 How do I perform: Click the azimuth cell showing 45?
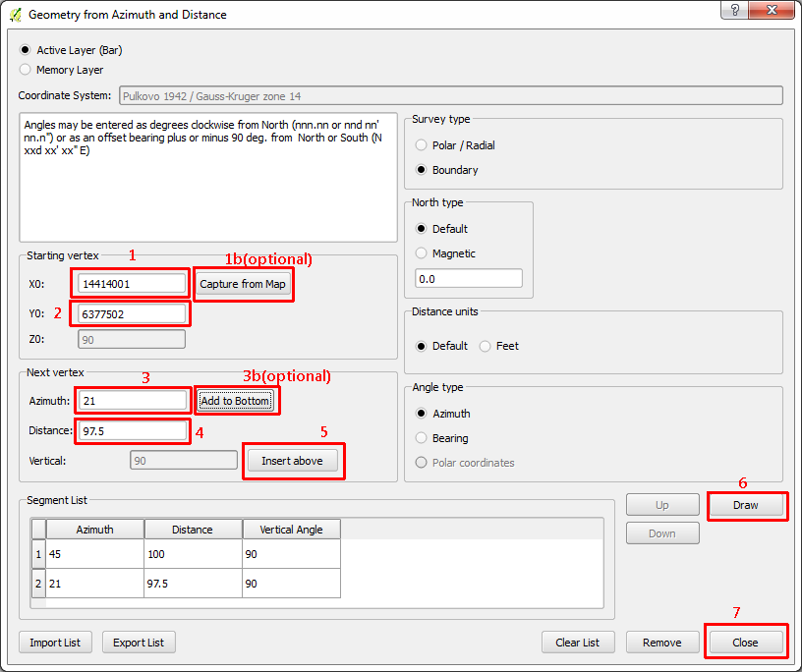[x=95, y=554]
